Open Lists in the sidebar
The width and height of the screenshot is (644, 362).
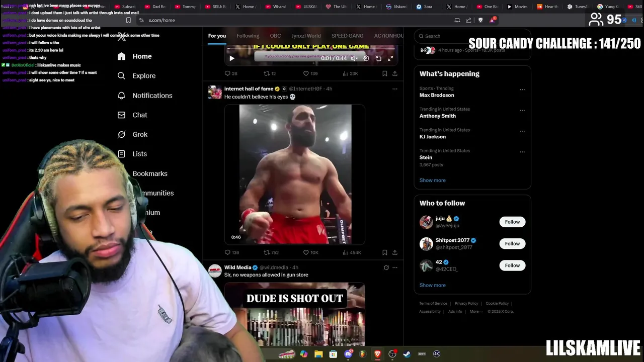[132, 154]
